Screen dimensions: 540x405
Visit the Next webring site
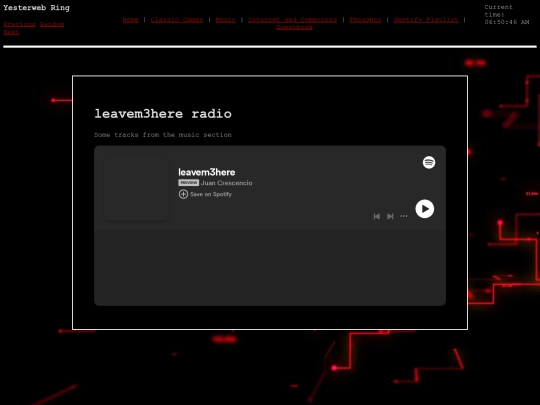pos(11,32)
